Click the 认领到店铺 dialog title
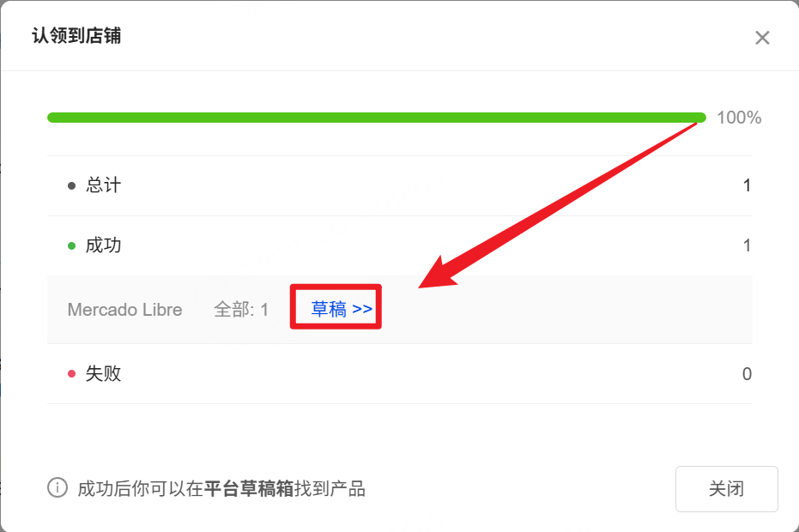Viewport: 799px width, 532px height. (76, 36)
